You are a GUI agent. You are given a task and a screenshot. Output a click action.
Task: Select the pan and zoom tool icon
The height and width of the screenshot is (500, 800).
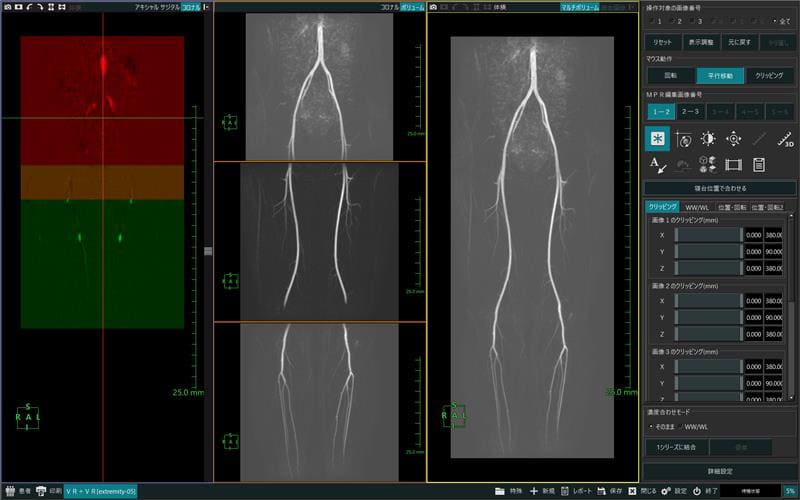coord(733,139)
